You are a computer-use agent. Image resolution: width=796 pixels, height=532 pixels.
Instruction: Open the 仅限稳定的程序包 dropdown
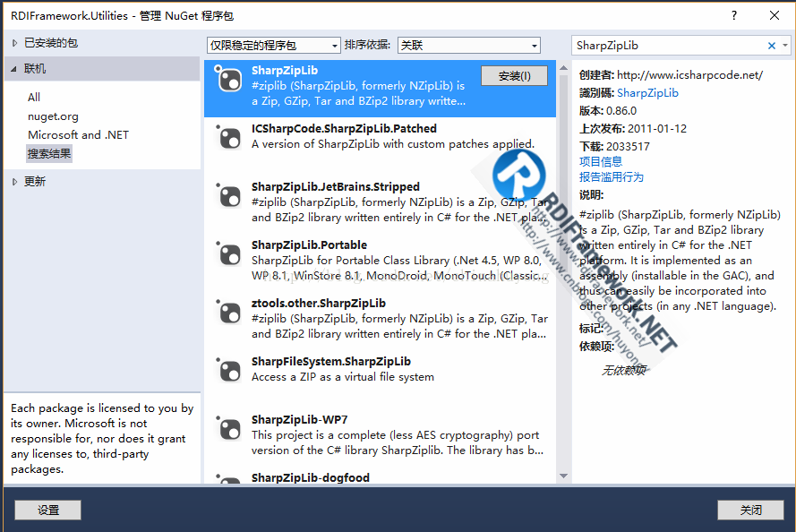coord(274,46)
